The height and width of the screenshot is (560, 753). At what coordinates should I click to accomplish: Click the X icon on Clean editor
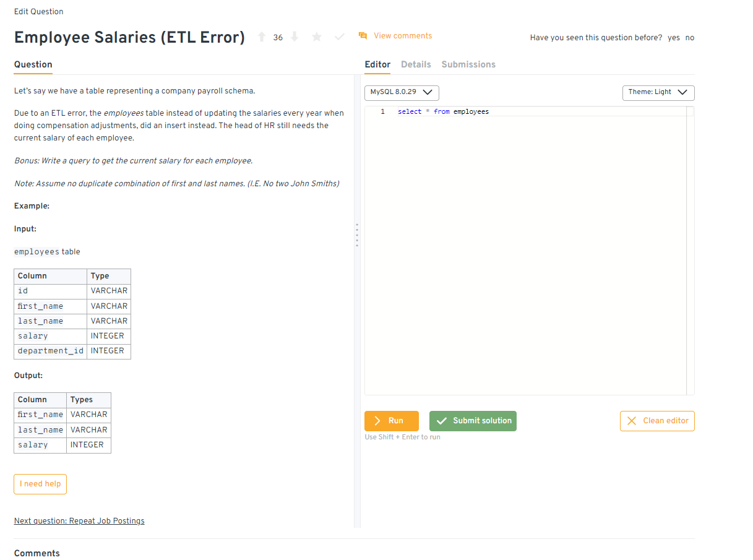(632, 420)
